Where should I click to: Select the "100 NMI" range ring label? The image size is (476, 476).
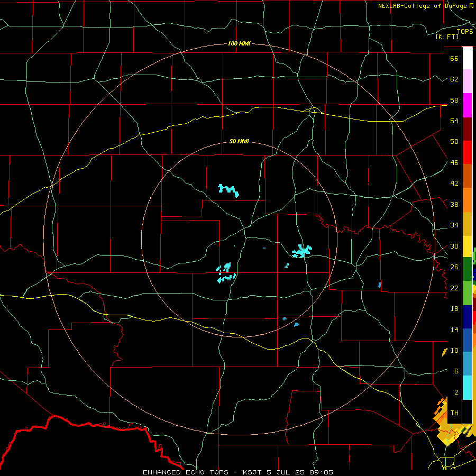239,43
